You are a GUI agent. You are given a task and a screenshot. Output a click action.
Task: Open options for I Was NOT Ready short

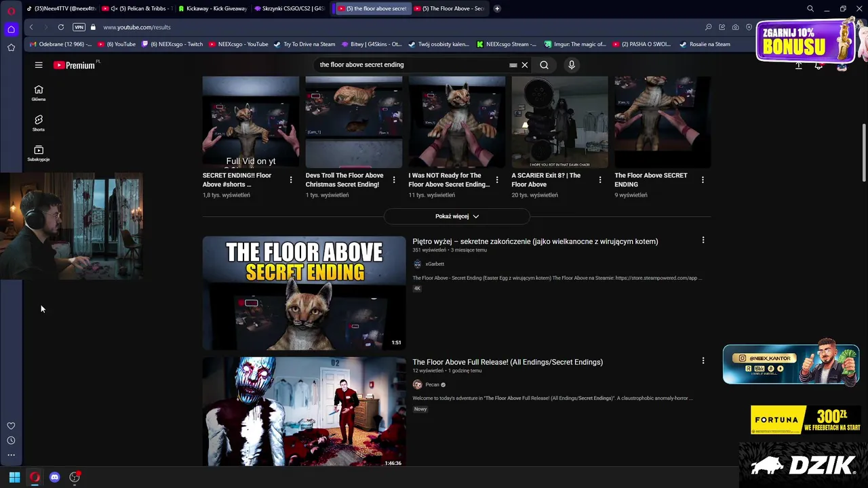pyautogui.click(x=497, y=180)
